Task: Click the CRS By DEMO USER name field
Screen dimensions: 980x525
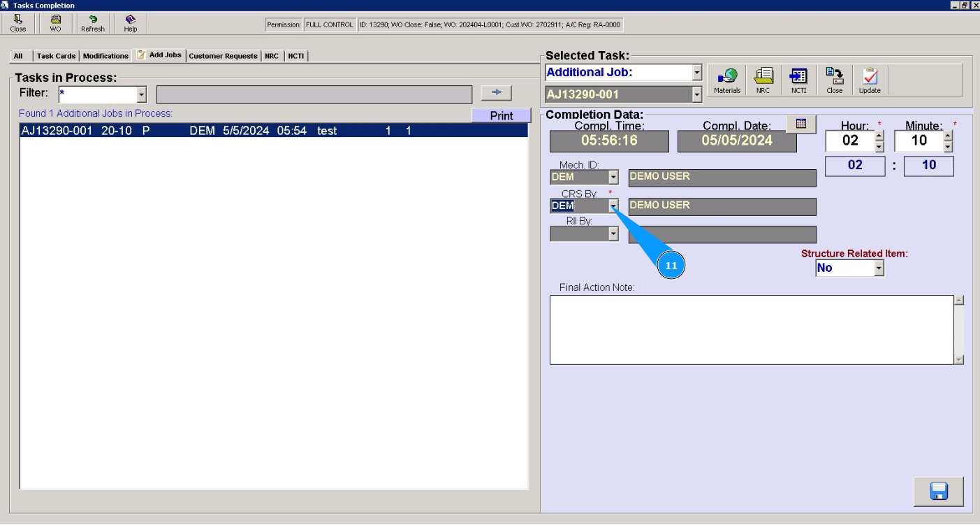Action: pyautogui.click(x=722, y=206)
